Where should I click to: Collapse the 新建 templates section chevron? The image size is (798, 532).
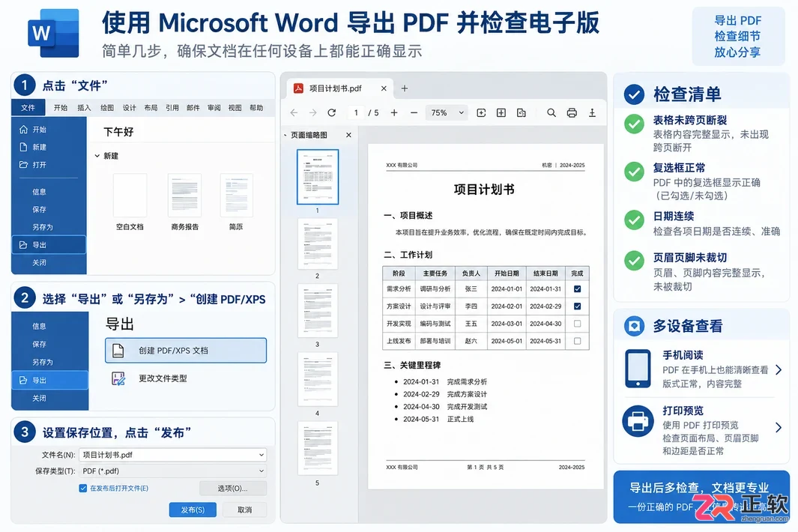(x=97, y=156)
